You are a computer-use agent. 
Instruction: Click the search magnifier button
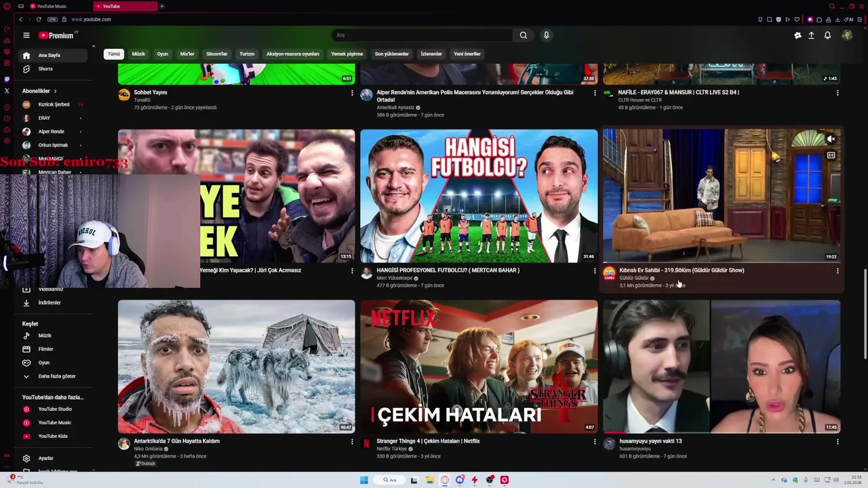[x=523, y=35]
